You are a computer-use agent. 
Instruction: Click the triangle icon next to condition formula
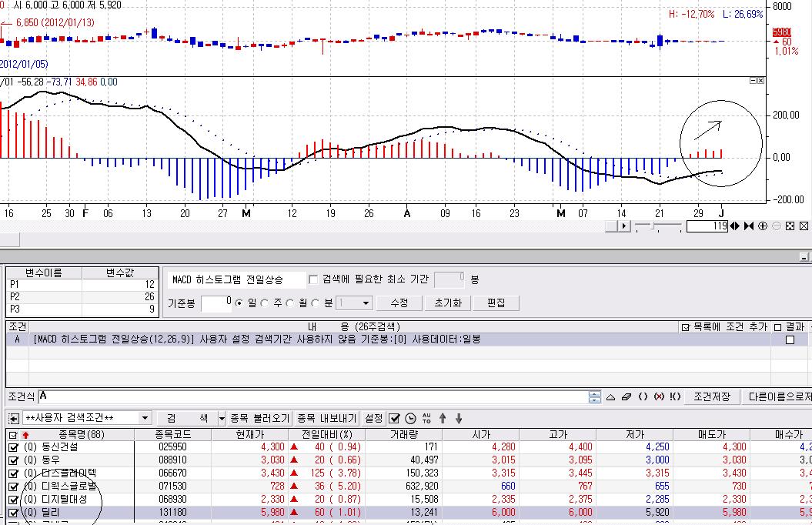(610, 397)
